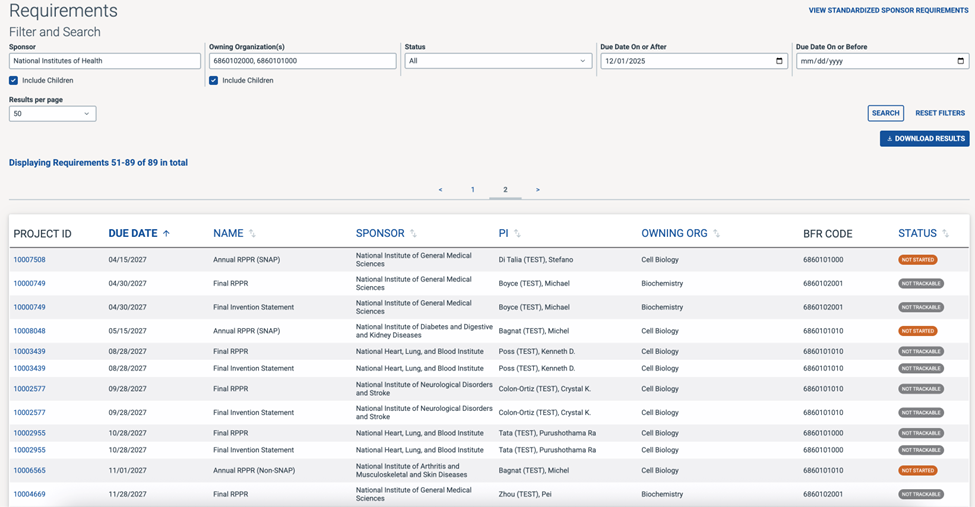
Task: Open View Standardized Sponsor Requirements link
Action: coord(888,10)
